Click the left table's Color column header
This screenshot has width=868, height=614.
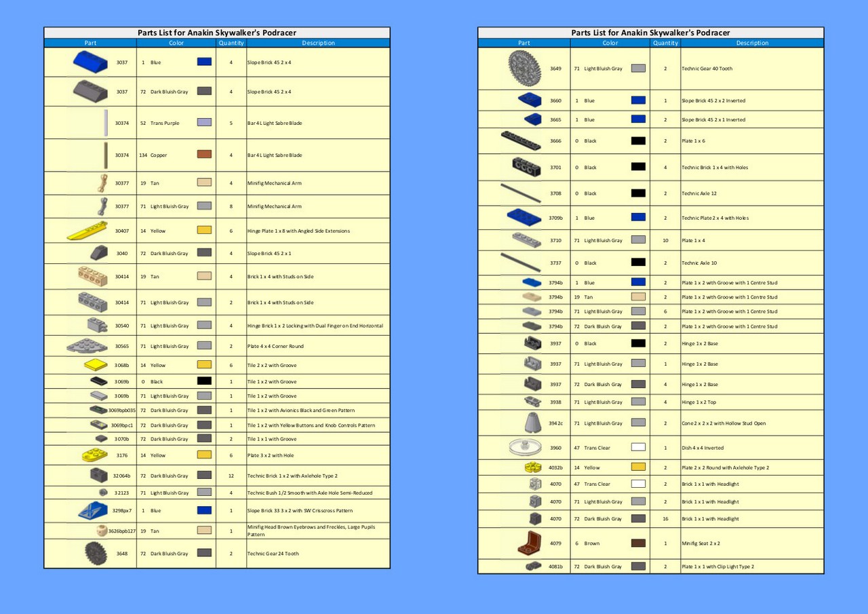click(x=176, y=43)
